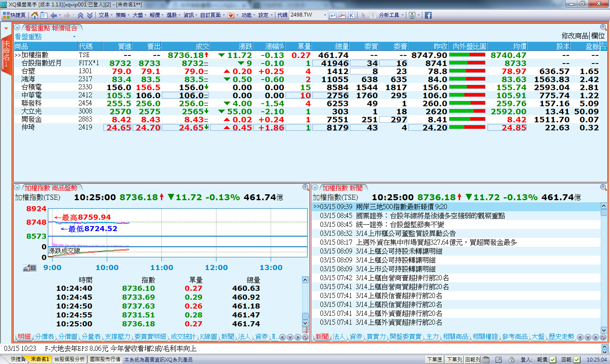Image resolution: width=610 pixels, height=364 pixels.
Task: Sort by 漲跌 column header
Action: pyautogui.click(x=231, y=47)
